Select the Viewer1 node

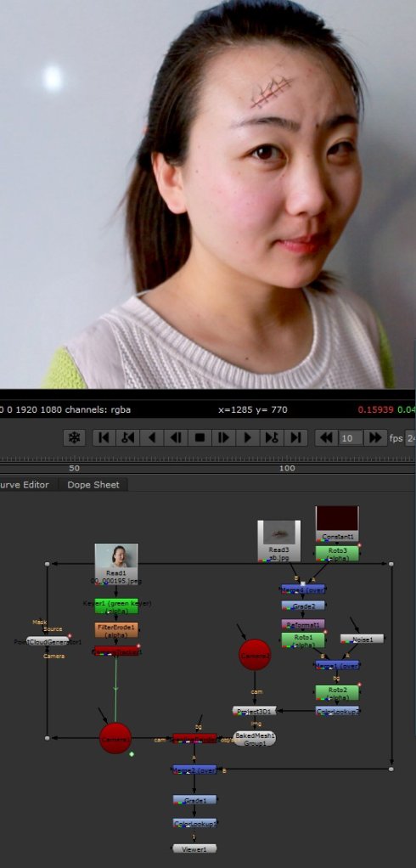pos(194,848)
